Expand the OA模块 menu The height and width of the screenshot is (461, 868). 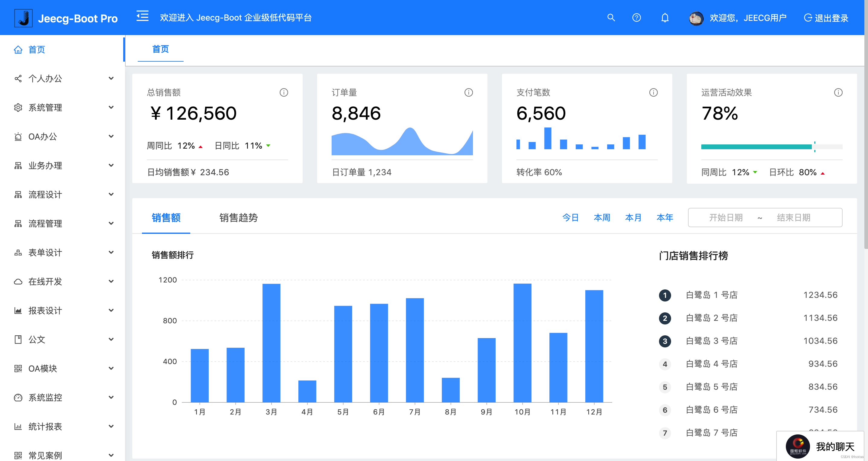click(111, 368)
